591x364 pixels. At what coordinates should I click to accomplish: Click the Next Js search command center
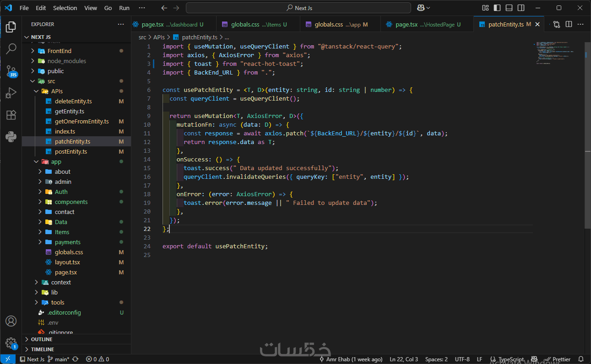pyautogui.click(x=298, y=8)
